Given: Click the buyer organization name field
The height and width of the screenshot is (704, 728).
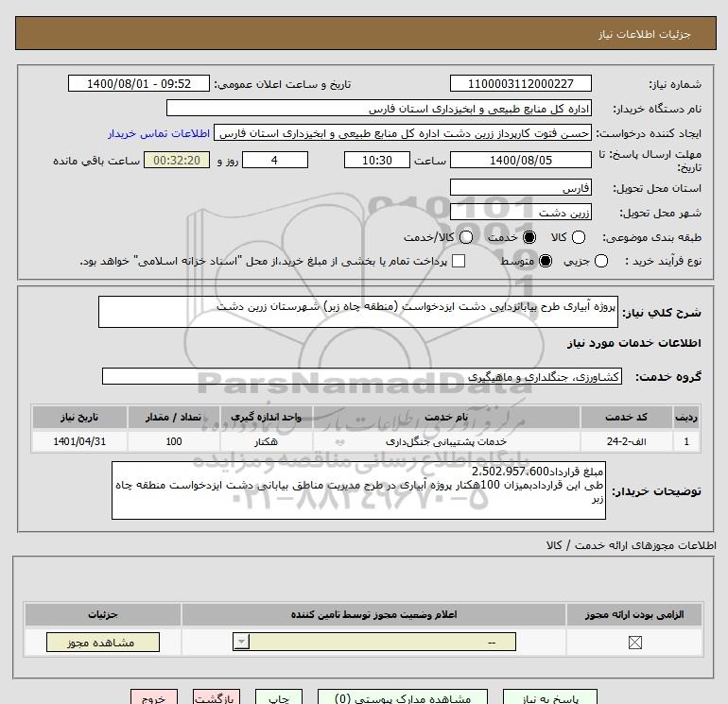Looking at the screenshot, I should click(x=379, y=108).
